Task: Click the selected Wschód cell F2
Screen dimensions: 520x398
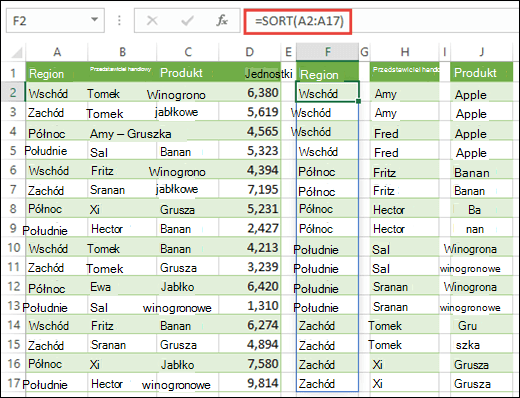Action: (x=327, y=92)
